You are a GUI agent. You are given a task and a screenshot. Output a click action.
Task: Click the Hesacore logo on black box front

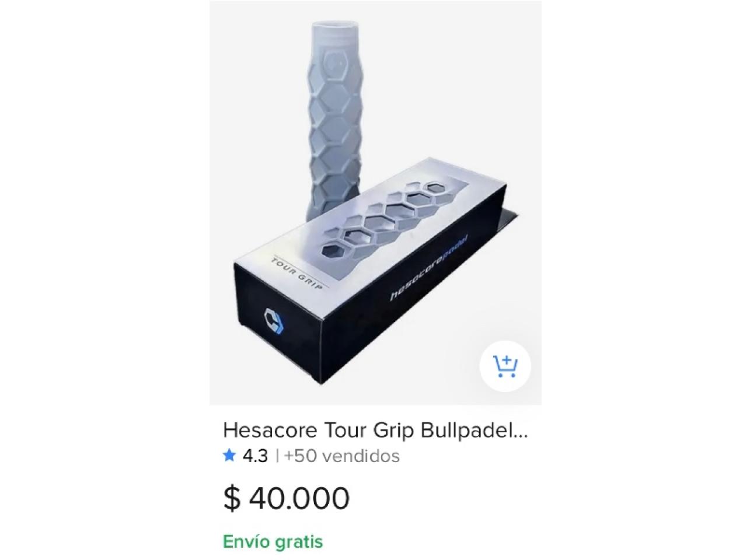(273, 322)
